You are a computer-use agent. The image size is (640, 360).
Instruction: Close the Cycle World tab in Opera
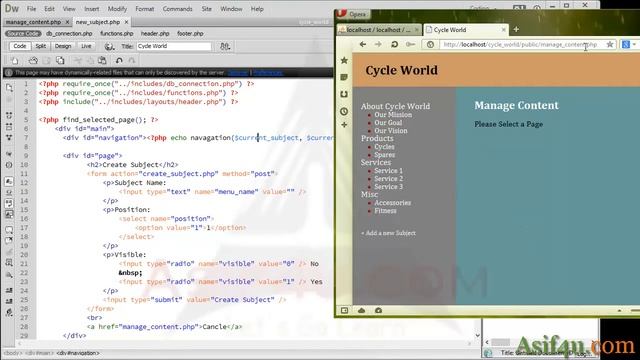[503, 30]
